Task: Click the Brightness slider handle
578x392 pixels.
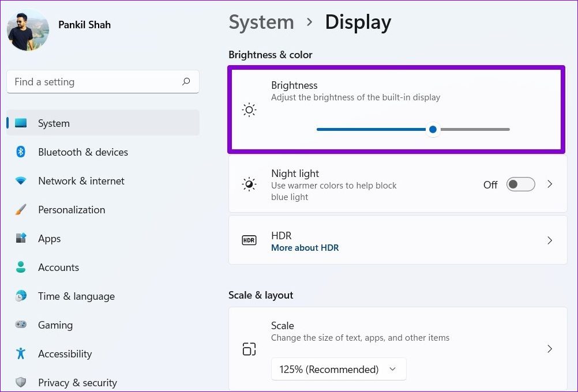Action: [x=433, y=130]
